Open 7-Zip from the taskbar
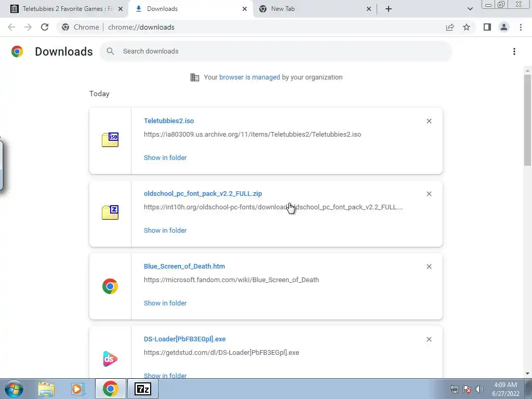Screen dimensions: 532x399 (x=142, y=389)
